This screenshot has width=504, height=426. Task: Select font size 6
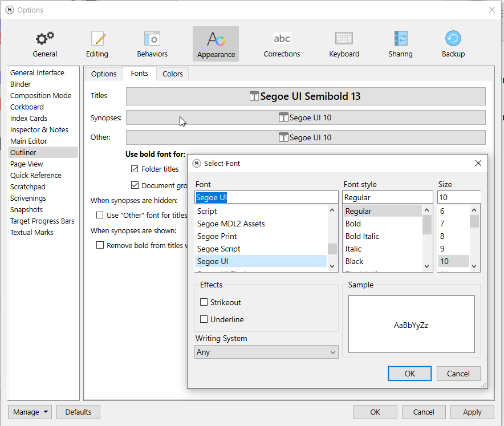pyautogui.click(x=454, y=211)
